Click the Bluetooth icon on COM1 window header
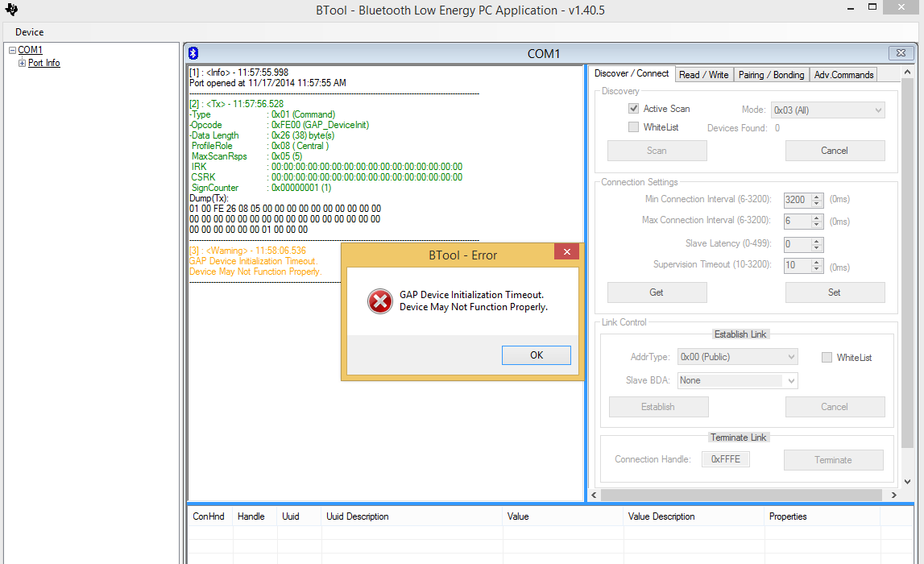924x564 pixels. click(x=193, y=53)
